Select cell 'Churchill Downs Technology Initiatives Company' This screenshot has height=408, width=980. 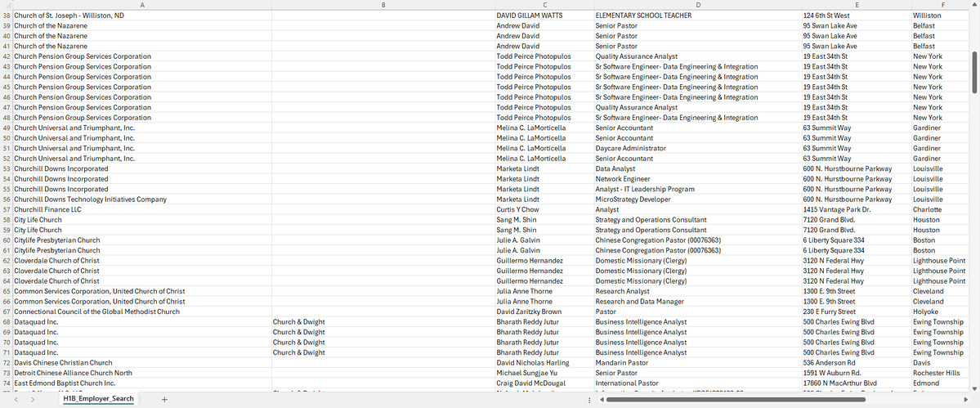(142, 200)
